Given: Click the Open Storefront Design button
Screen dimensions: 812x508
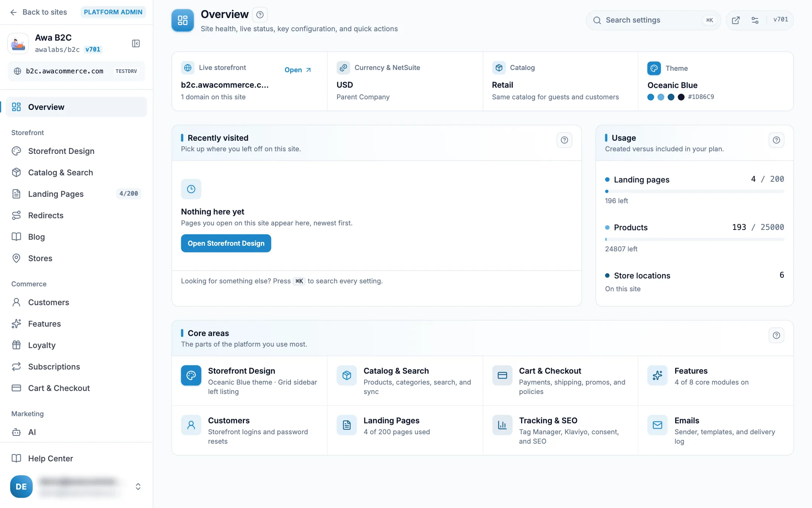Looking at the screenshot, I should [x=226, y=243].
